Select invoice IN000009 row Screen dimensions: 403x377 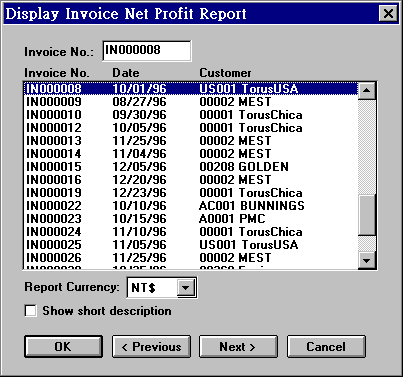pos(191,102)
